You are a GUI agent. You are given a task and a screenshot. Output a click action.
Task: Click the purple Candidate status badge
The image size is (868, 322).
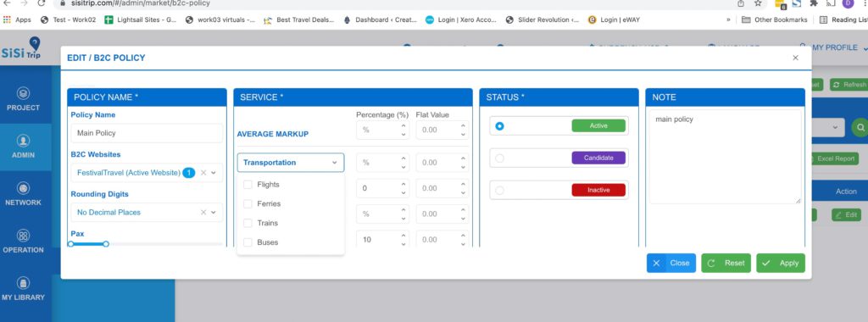[598, 158]
